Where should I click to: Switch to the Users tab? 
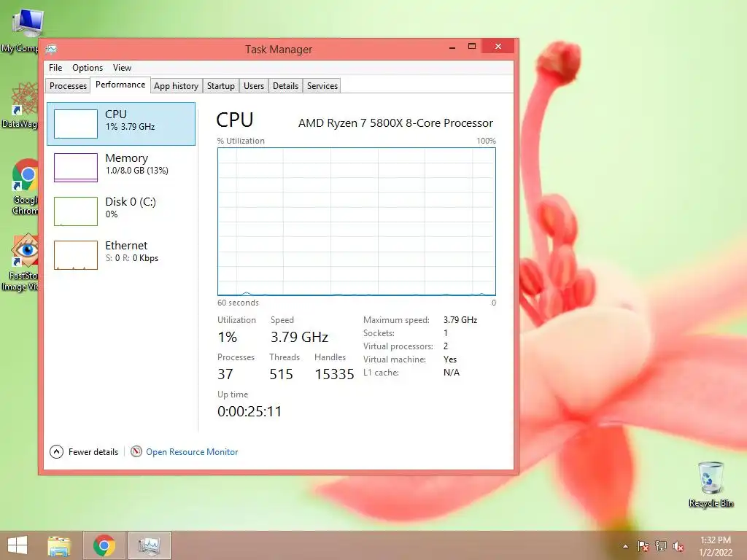pos(253,86)
